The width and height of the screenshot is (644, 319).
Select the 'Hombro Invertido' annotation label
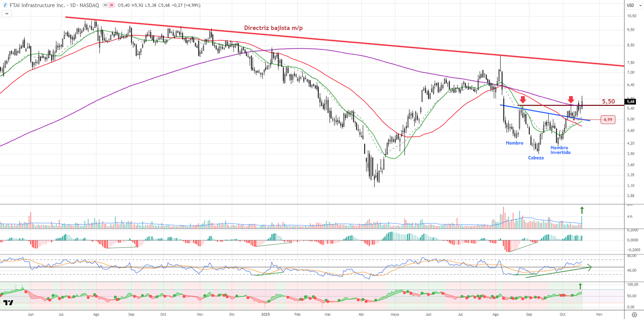pos(560,150)
